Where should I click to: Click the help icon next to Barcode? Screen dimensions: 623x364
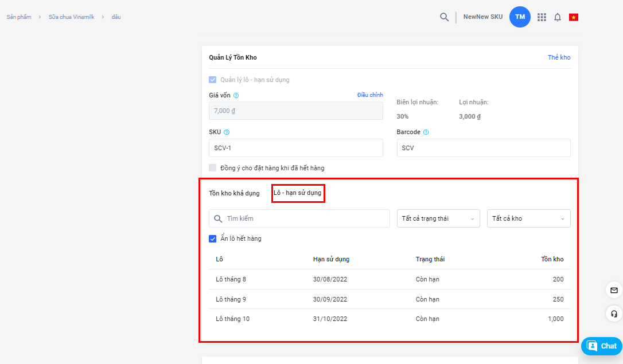[x=426, y=132]
